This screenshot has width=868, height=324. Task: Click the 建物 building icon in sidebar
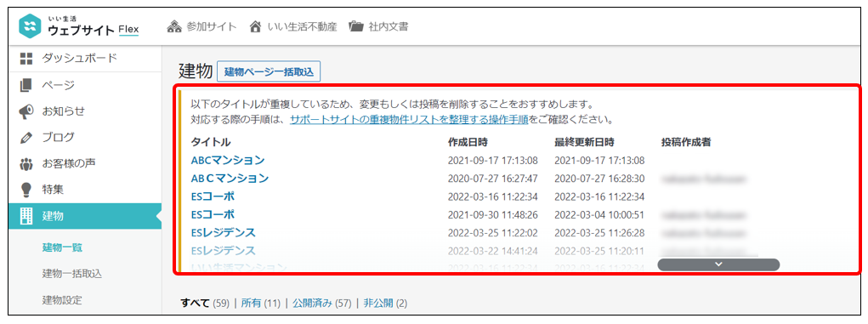[x=26, y=216]
